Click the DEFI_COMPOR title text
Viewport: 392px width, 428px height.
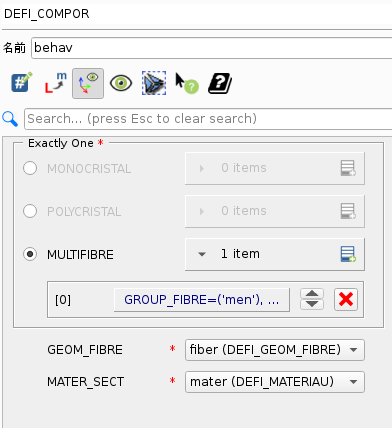(47, 14)
